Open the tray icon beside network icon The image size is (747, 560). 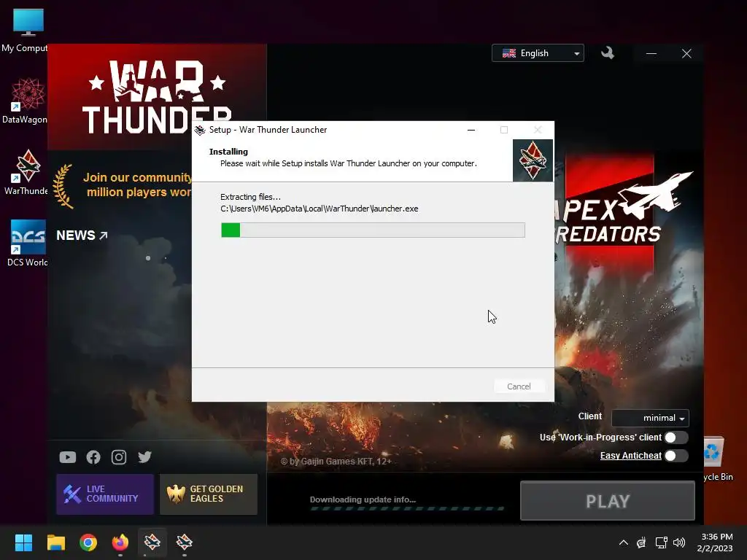[x=642, y=542]
